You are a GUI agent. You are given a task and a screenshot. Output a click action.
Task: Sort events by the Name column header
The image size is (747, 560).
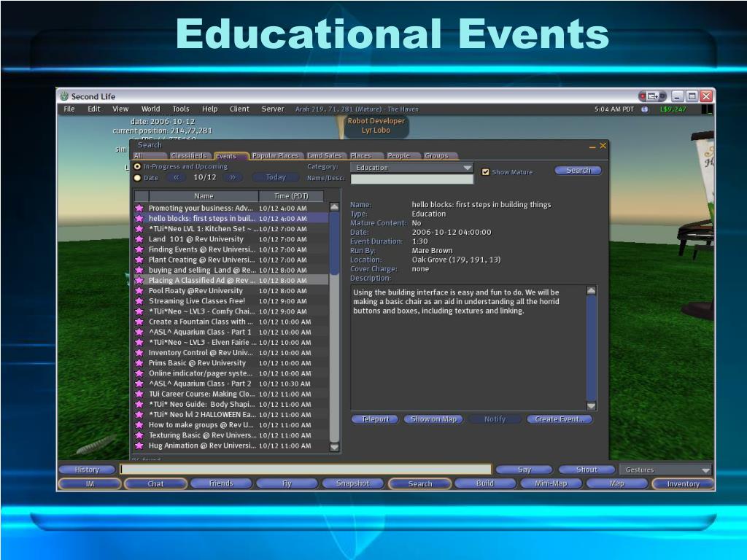pyautogui.click(x=204, y=196)
